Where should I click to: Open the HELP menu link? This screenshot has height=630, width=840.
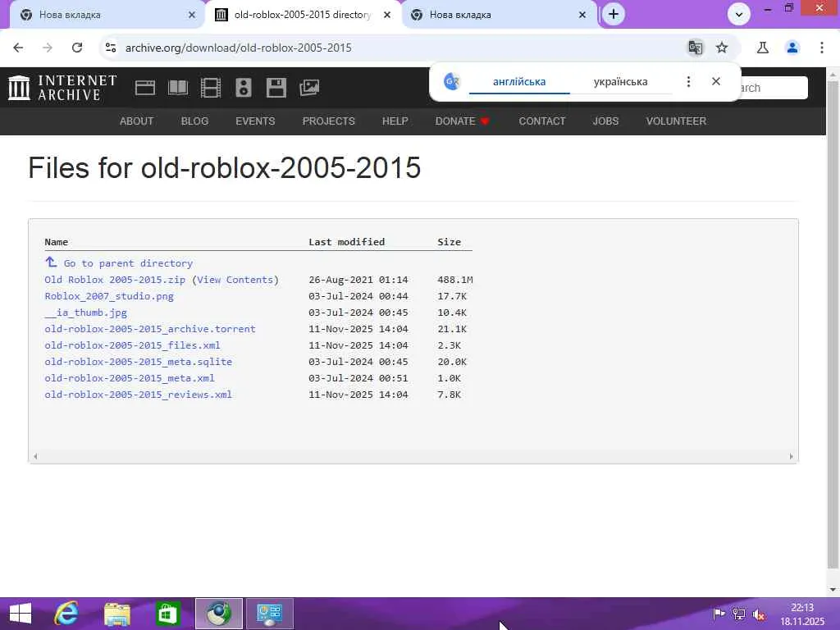tap(395, 121)
